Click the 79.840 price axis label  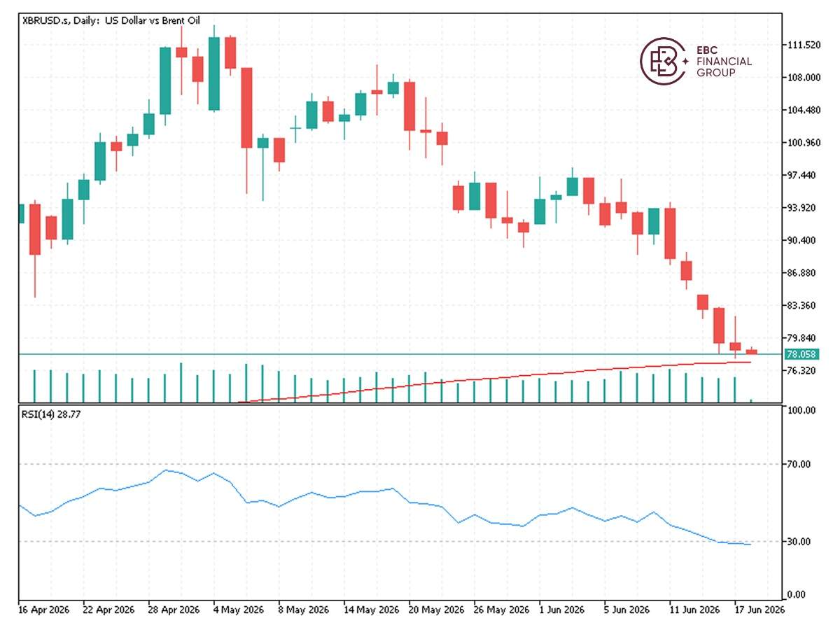[801, 338]
